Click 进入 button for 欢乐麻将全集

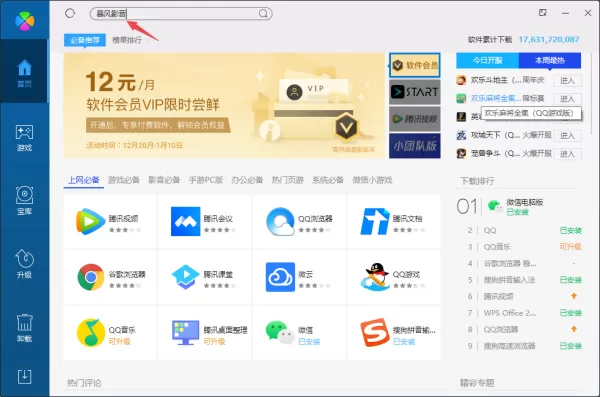click(x=567, y=99)
